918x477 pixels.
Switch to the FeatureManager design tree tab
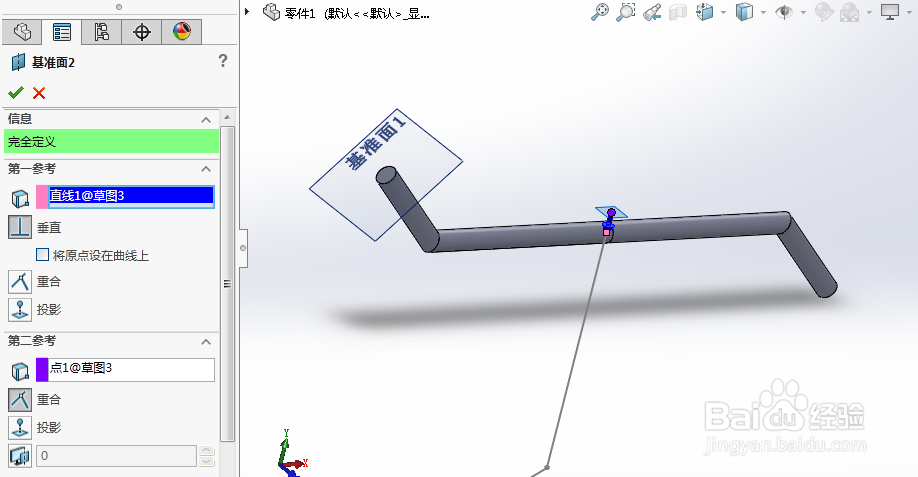[22, 32]
